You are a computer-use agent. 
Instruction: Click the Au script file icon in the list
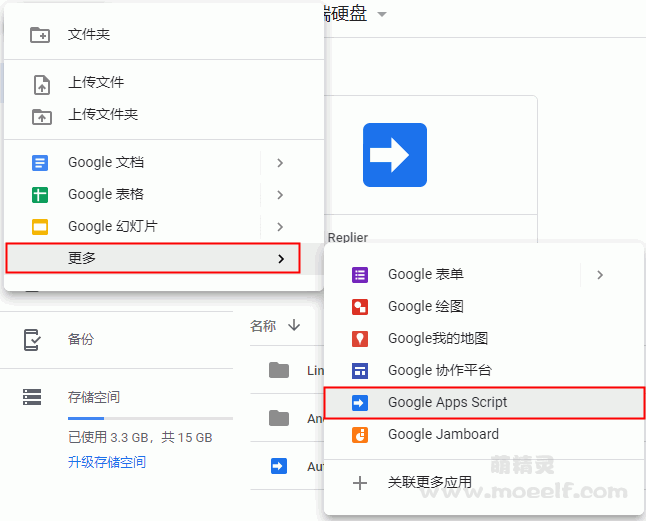point(279,466)
